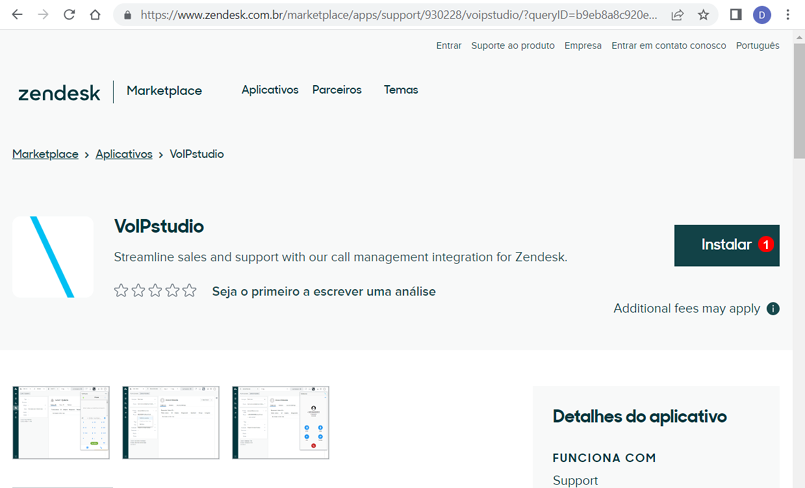Screen dimensions: 805x488
Task: Click the second rating star
Action: pyautogui.click(x=138, y=291)
